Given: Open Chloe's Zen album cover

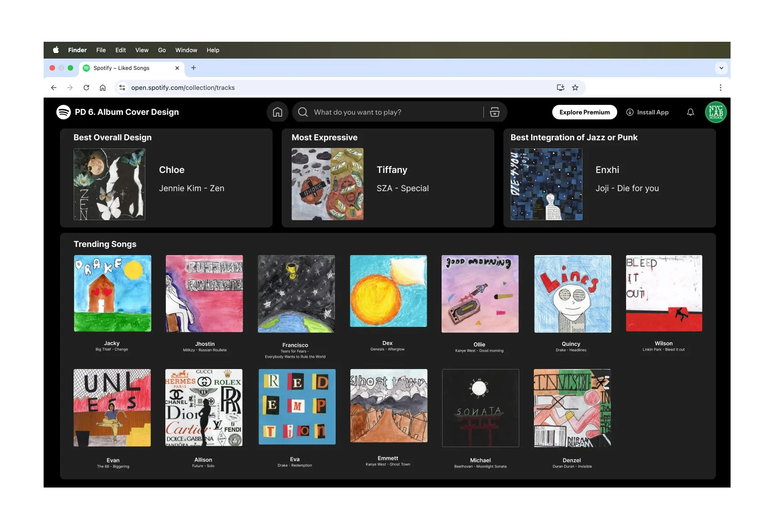Looking at the screenshot, I should point(109,184).
